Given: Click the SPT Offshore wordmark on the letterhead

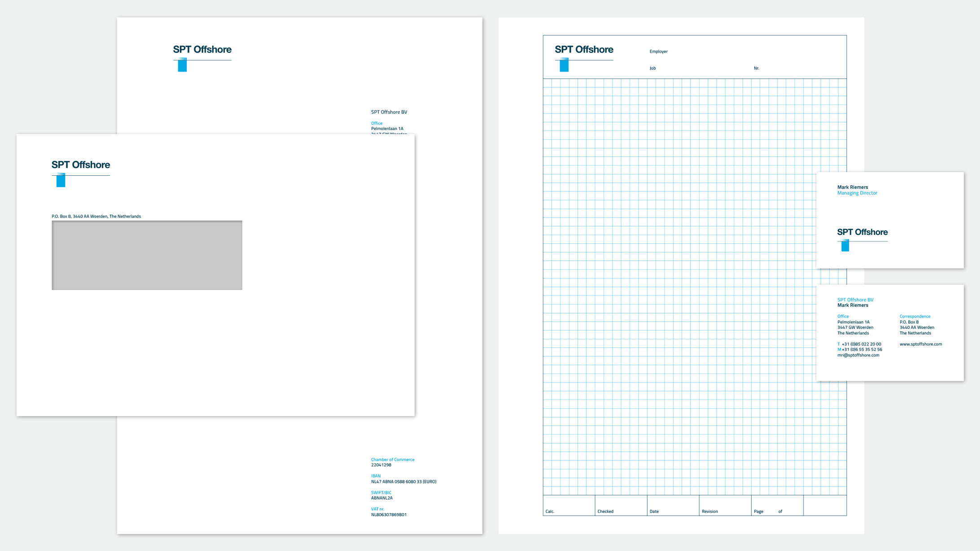Looking at the screenshot, I should pyautogui.click(x=202, y=49).
